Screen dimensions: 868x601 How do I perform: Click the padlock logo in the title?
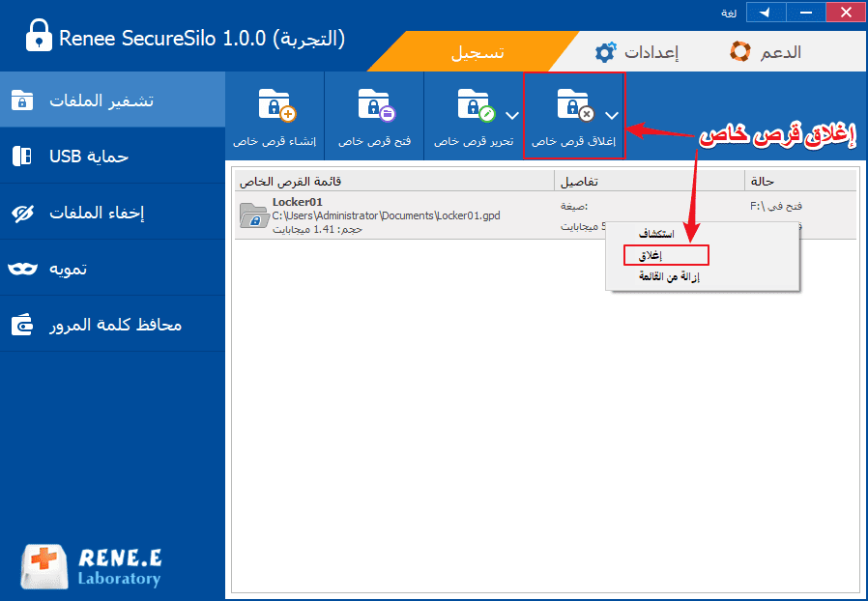(39, 36)
